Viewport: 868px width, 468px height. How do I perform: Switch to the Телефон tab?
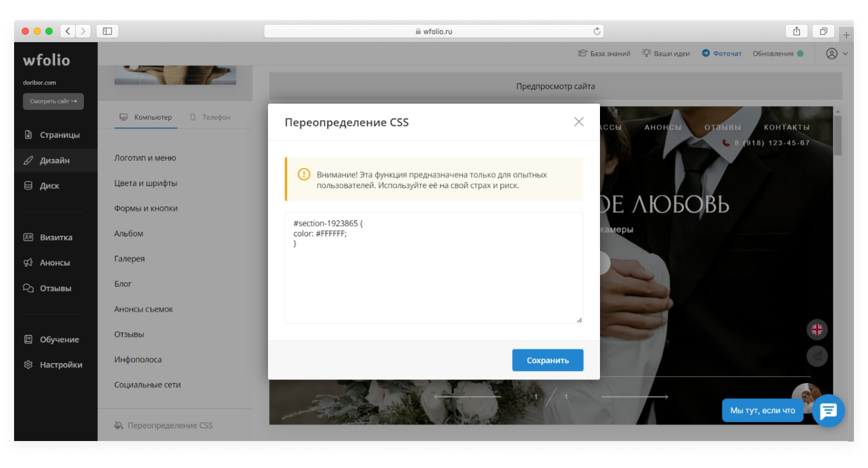210,117
